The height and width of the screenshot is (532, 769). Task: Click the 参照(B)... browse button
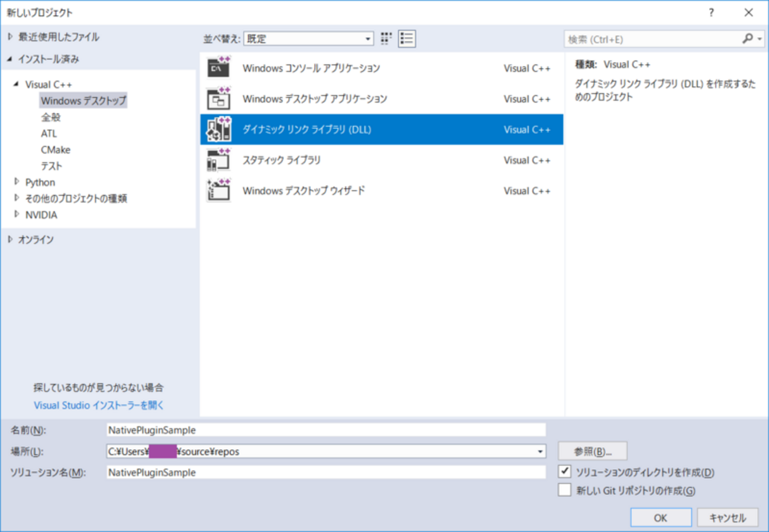pos(592,451)
